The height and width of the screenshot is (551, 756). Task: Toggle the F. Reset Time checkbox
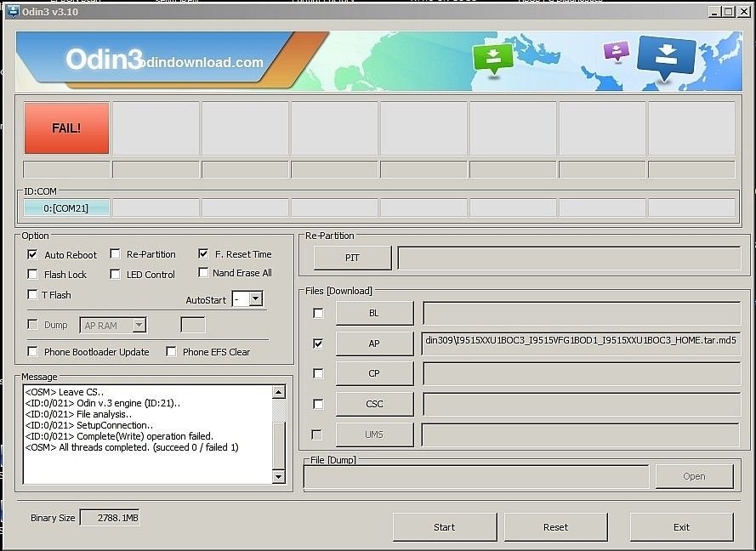(203, 253)
